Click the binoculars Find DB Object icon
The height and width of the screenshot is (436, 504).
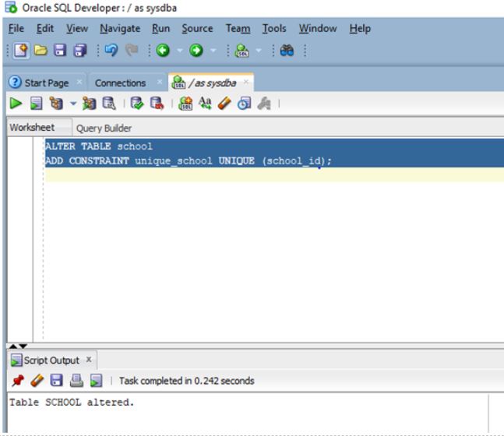287,51
